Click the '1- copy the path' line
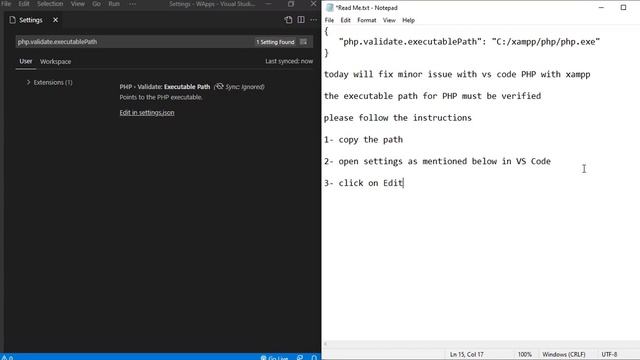 [x=363, y=140]
